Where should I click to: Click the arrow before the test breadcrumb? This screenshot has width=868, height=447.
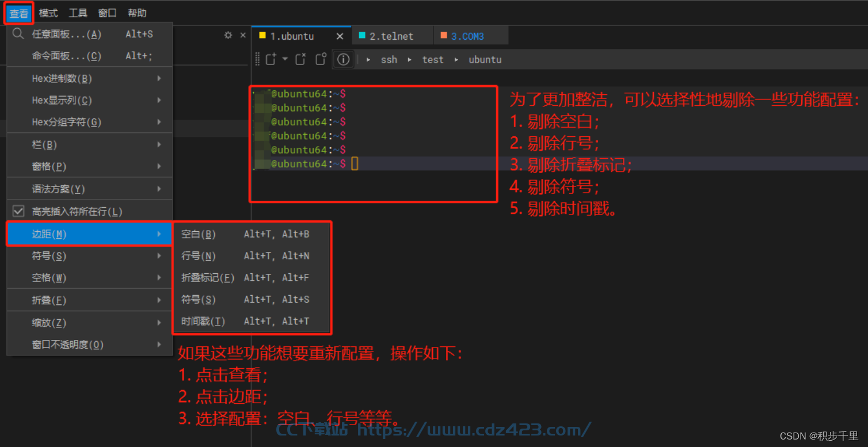410,59
